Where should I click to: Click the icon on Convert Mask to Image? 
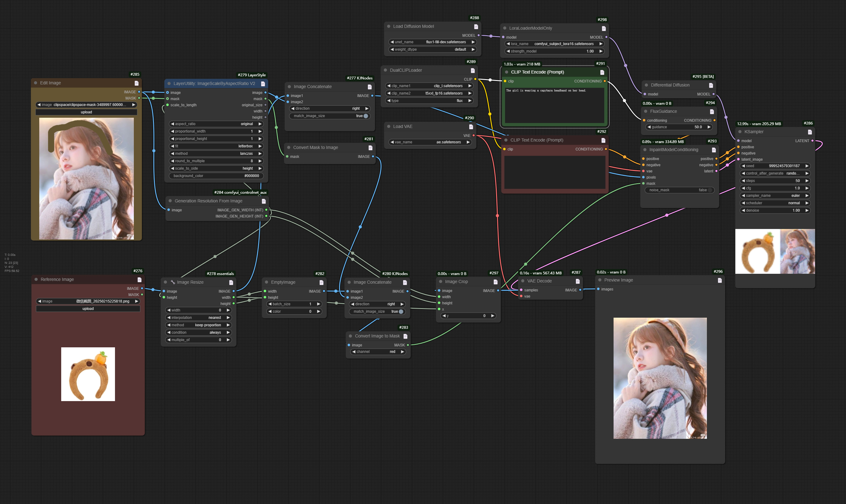tap(371, 147)
